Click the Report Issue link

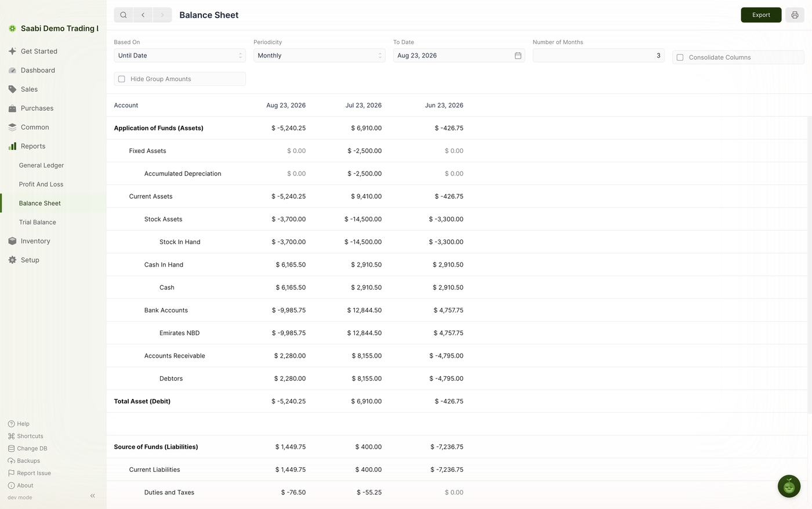tap(29, 473)
